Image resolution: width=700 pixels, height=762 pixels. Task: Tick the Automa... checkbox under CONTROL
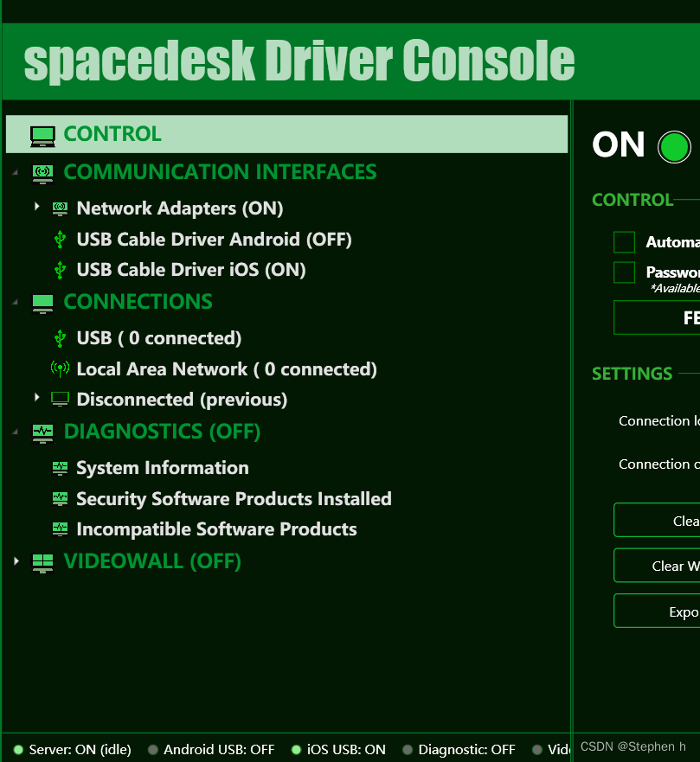pyautogui.click(x=624, y=242)
